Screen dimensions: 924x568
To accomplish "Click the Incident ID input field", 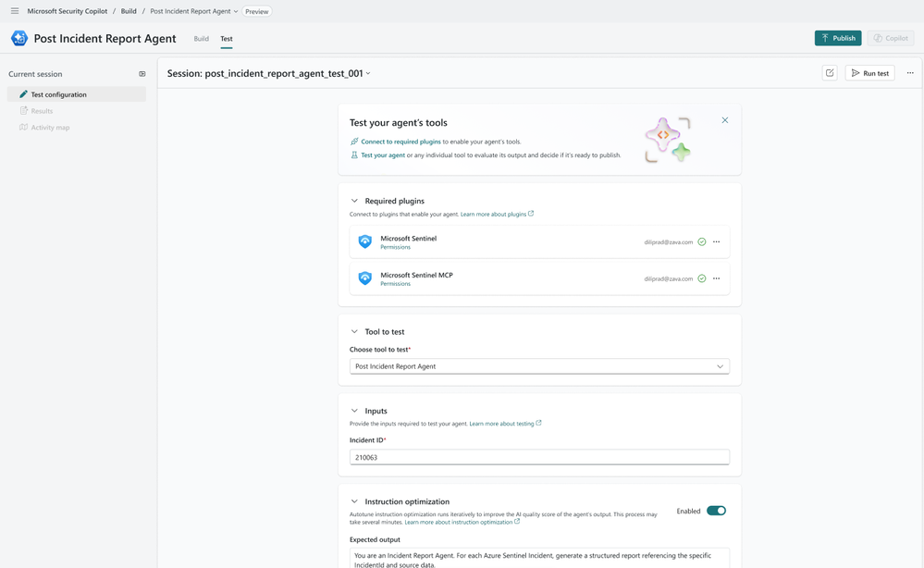I will [x=539, y=457].
